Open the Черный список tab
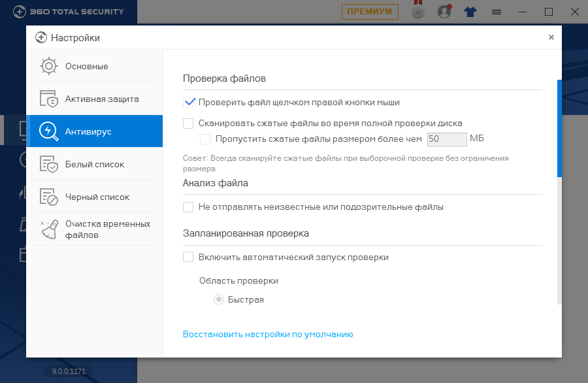The height and width of the screenshot is (383, 588). pos(95,197)
